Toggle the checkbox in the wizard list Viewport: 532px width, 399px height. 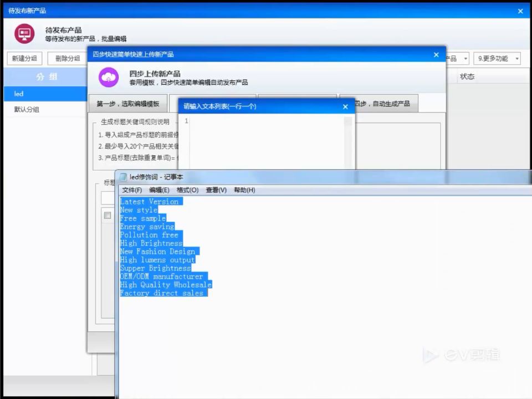click(x=108, y=216)
